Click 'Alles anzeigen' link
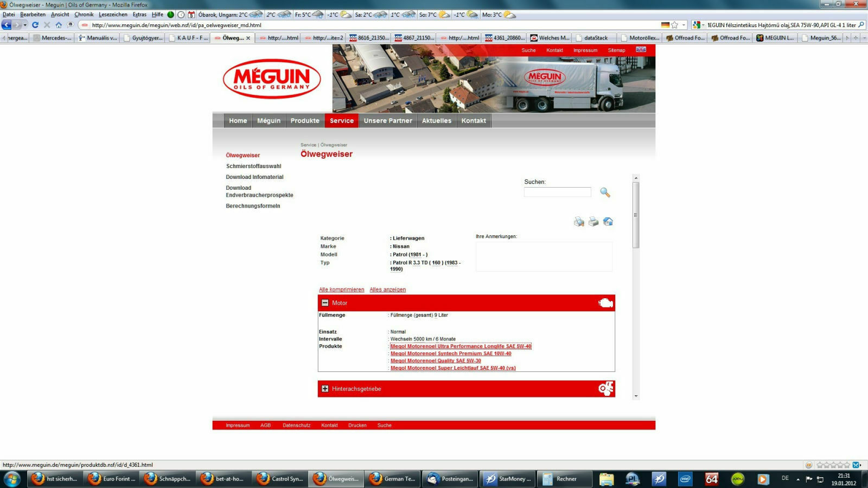 (387, 290)
